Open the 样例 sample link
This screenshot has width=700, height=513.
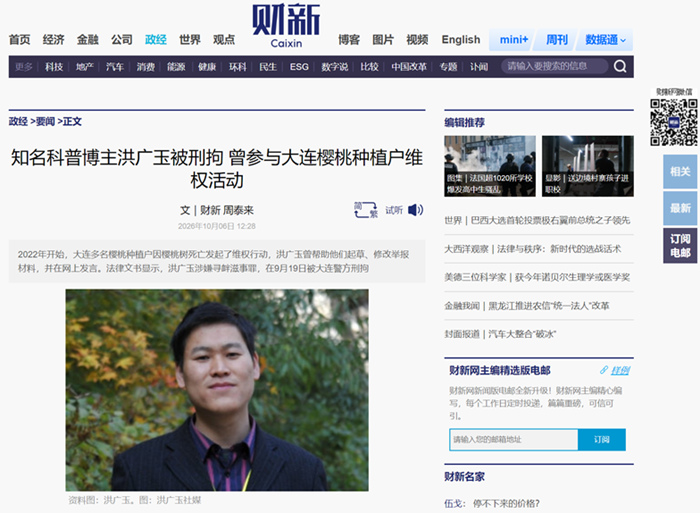(620, 370)
